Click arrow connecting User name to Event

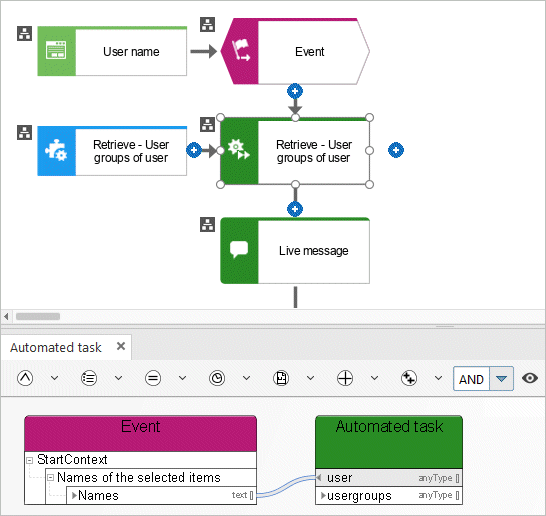[204, 51]
